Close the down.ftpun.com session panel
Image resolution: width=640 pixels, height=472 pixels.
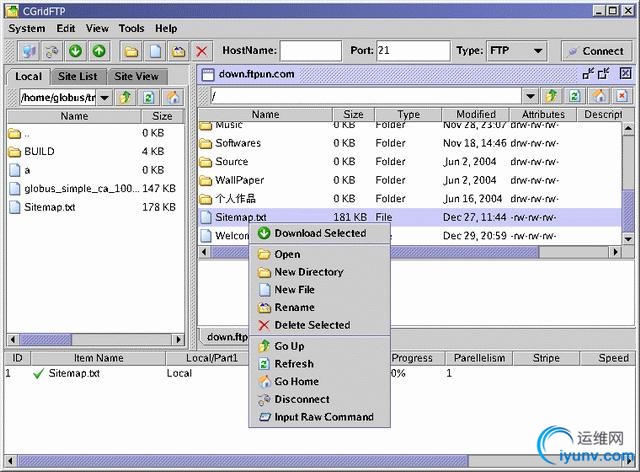point(625,73)
